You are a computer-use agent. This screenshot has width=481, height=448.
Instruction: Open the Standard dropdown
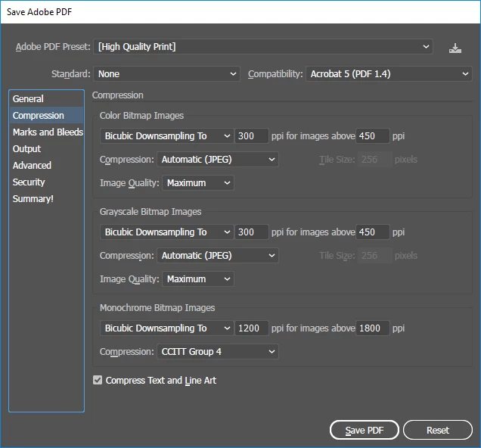[166, 74]
